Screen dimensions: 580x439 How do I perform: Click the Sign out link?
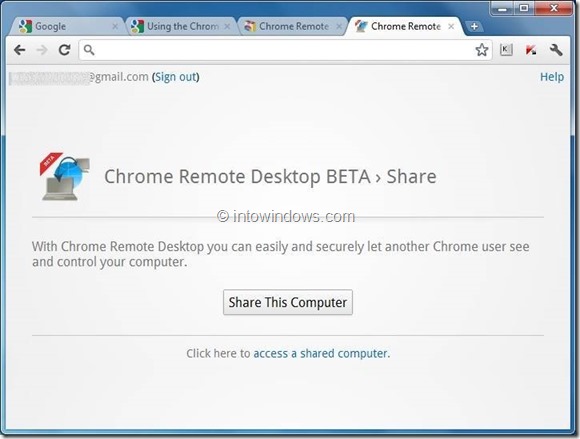pyautogui.click(x=176, y=77)
